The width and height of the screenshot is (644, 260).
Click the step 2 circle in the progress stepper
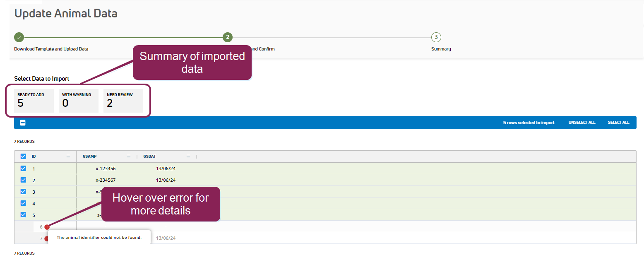click(x=227, y=37)
